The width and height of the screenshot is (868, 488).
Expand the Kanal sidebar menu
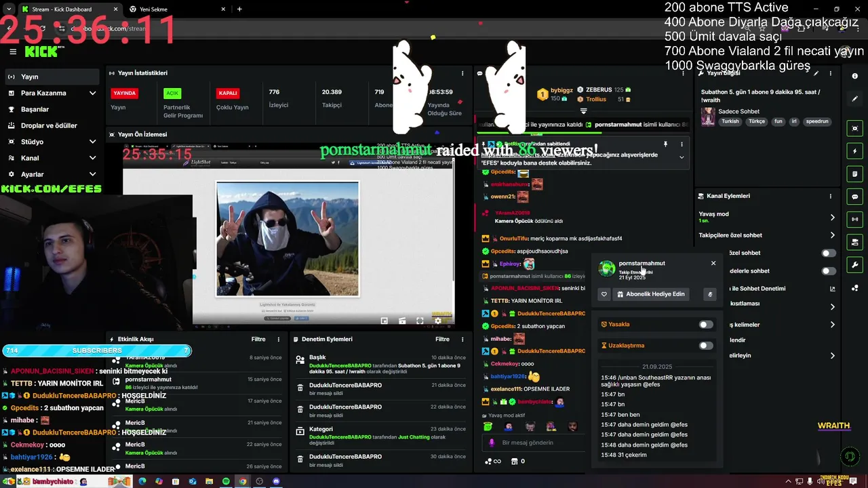92,158
